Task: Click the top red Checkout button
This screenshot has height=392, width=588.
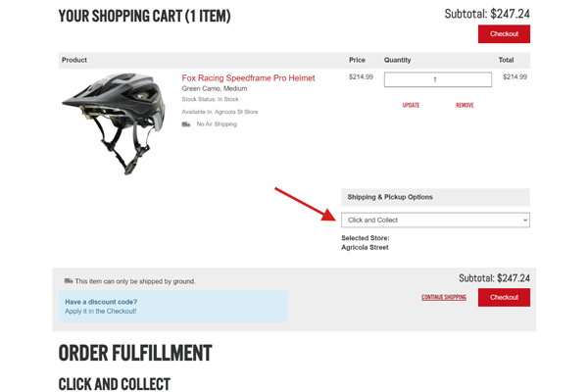Action: tap(504, 33)
